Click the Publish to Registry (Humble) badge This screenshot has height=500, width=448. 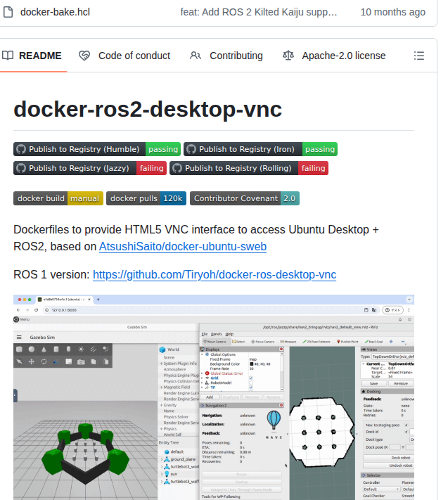tap(97, 149)
